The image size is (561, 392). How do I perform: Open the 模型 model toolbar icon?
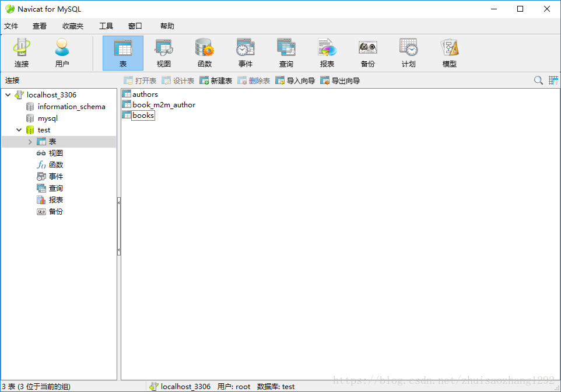450,52
